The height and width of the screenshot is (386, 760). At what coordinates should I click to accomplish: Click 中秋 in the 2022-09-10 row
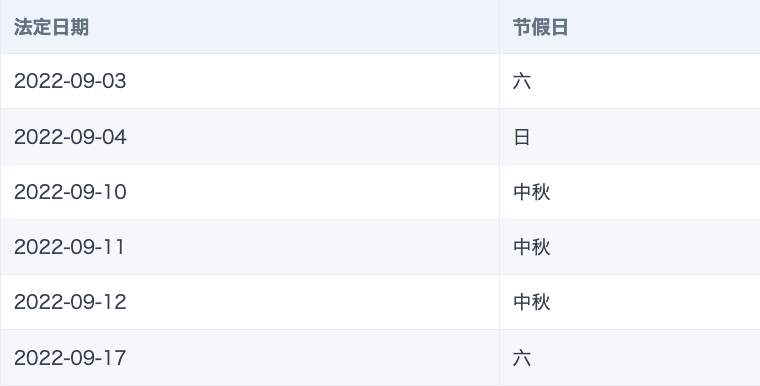(532, 192)
